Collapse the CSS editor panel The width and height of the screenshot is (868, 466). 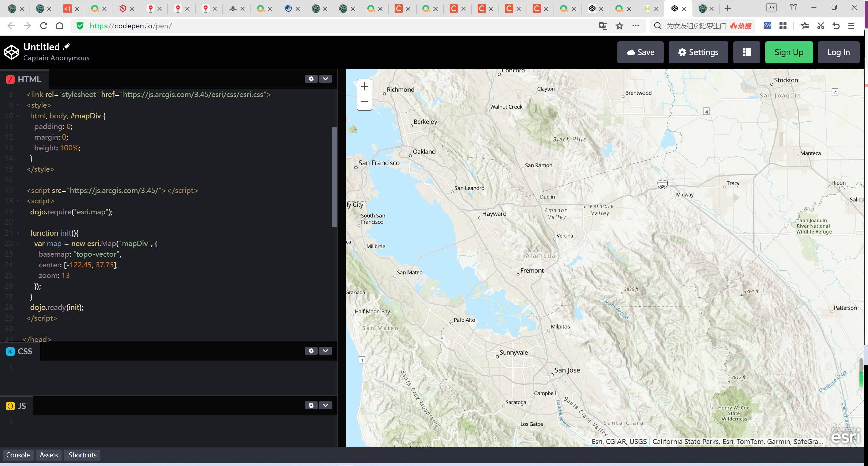(x=325, y=351)
